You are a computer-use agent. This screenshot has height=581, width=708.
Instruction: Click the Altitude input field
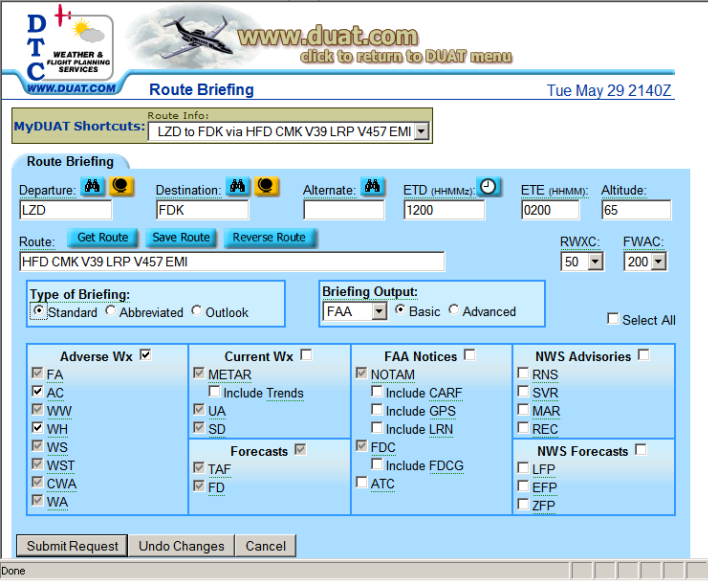point(636,210)
